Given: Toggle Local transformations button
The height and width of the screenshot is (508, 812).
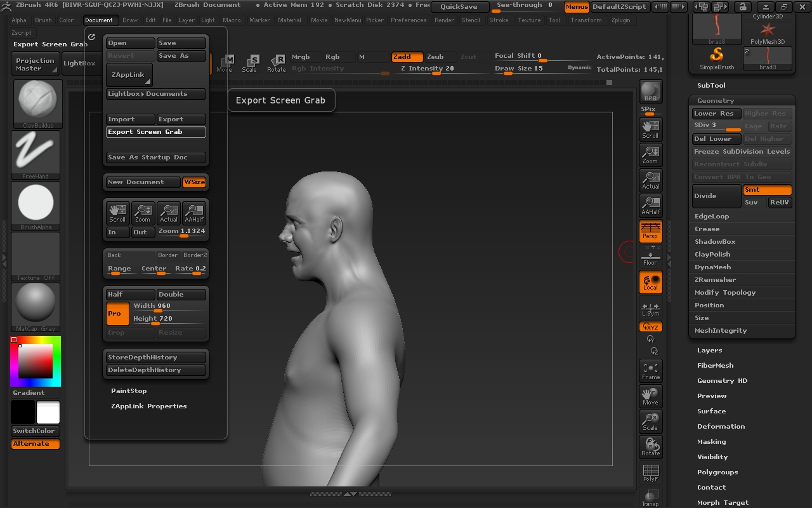Looking at the screenshot, I should pyautogui.click(x=650, y=282).
